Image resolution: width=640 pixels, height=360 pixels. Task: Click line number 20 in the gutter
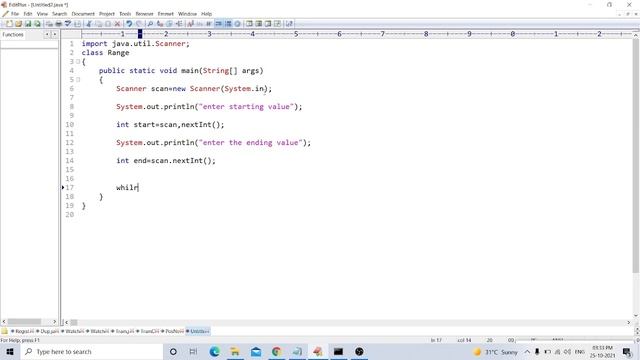(x=69, y=215)
